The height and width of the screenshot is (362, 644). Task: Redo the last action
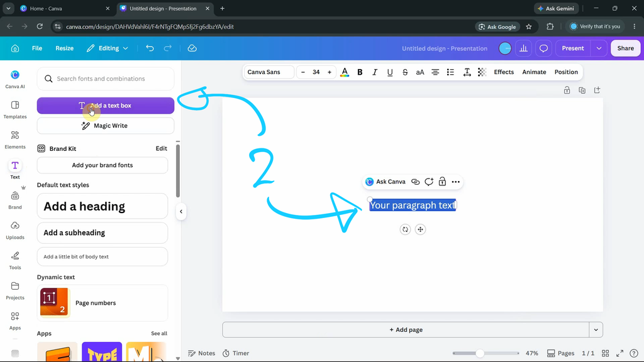(167, 48)
